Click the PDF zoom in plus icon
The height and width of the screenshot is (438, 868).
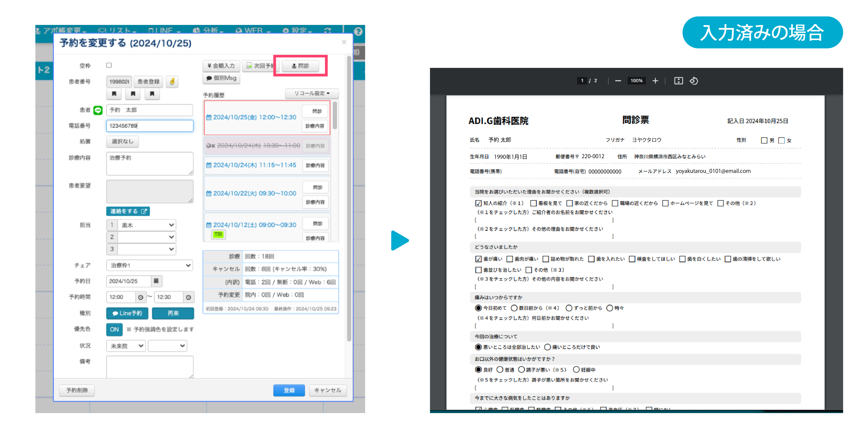[655, 81]
